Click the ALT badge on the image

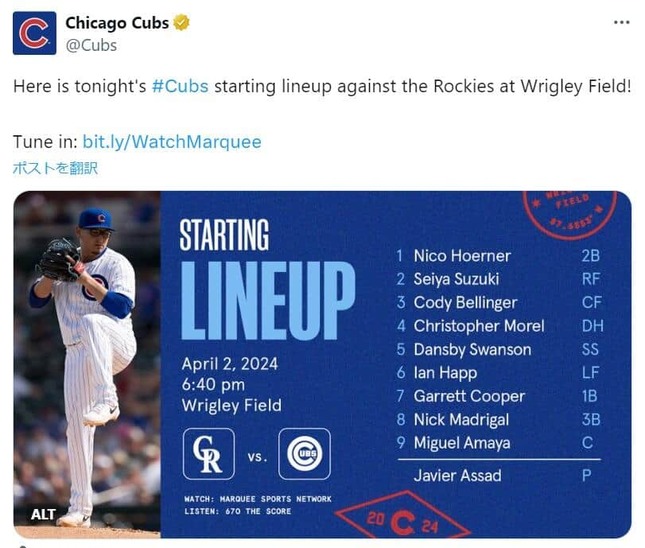pos(43,514)
